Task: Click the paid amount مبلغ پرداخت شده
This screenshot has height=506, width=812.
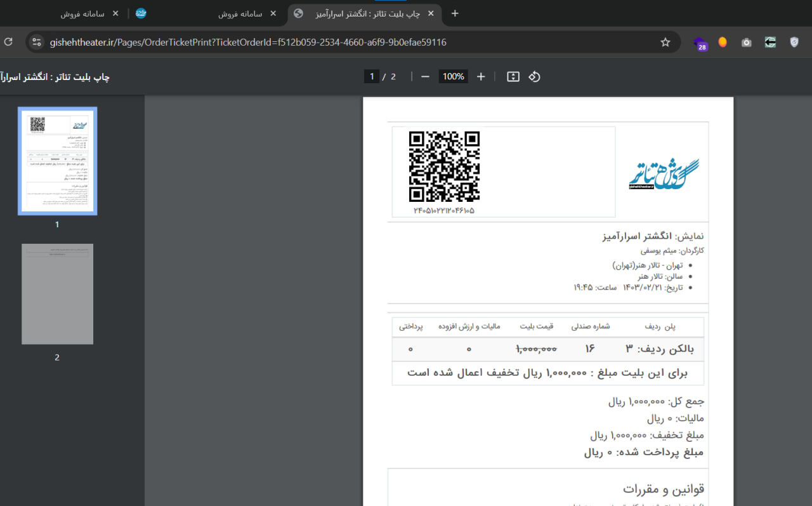Action: click(x=644, y=453)
